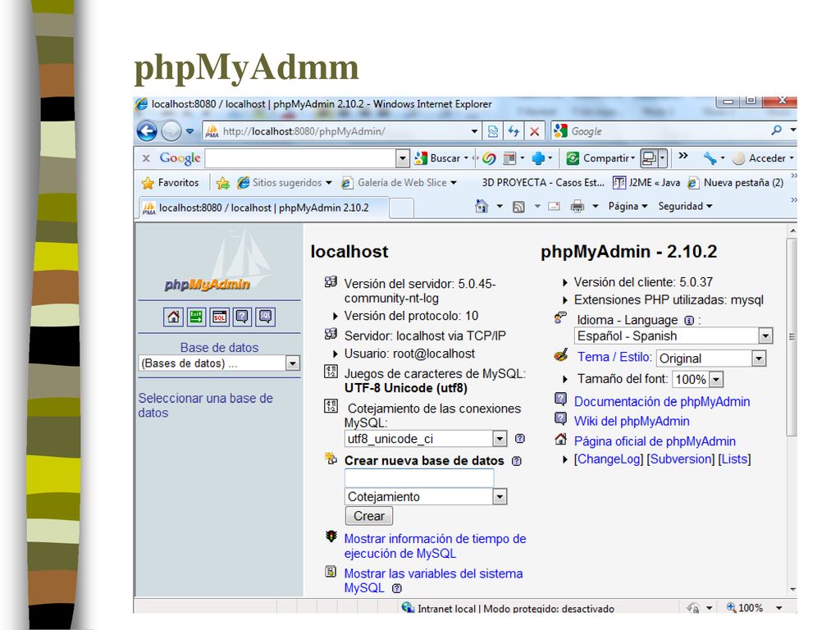Click the phpMyAdmin Home icon in sidebar

173,317
